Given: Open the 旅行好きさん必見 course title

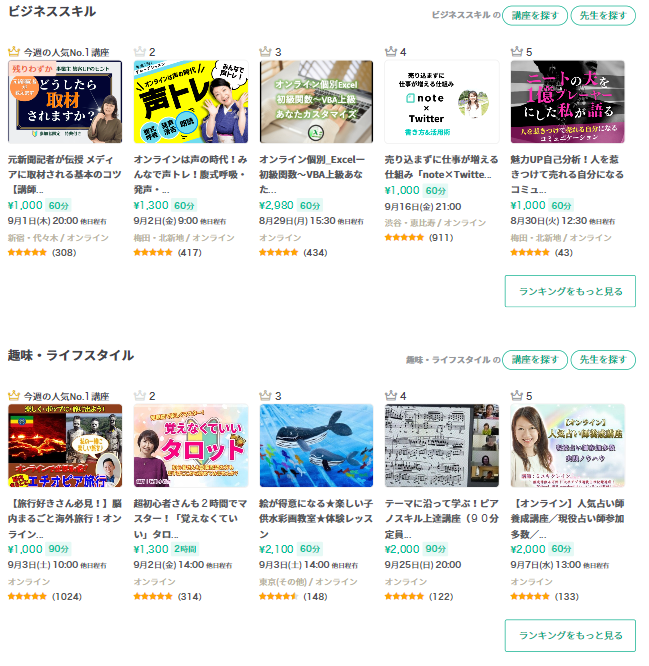Looking at the screenshot, I should pos(65,519).
